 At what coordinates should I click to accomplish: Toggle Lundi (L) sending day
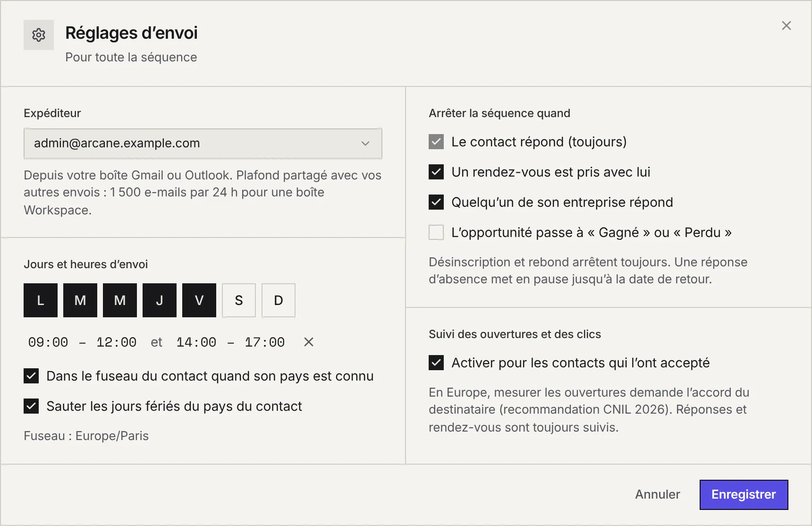(41, 300)
